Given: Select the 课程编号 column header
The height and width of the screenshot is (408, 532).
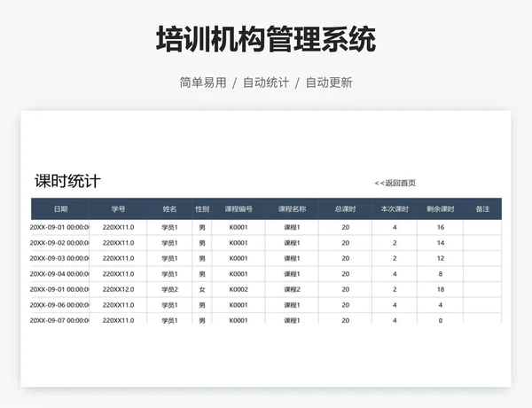Looking at the screenshot, I should tap(239, 209).
